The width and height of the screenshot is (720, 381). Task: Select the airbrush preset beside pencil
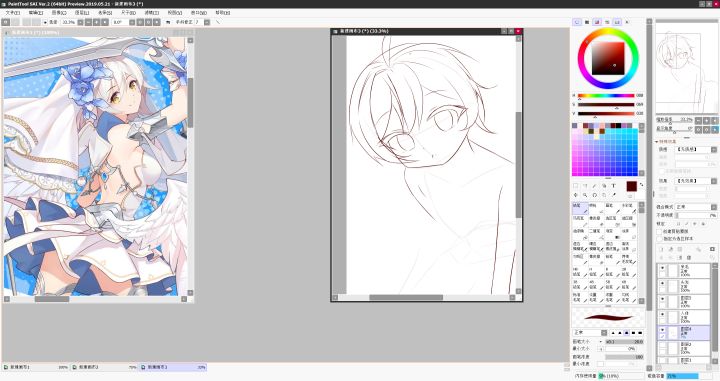coord(596,208)
